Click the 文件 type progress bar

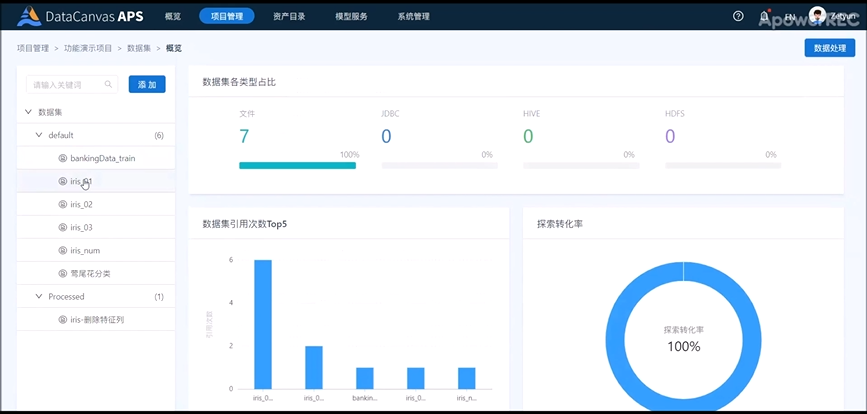(298, 166)
